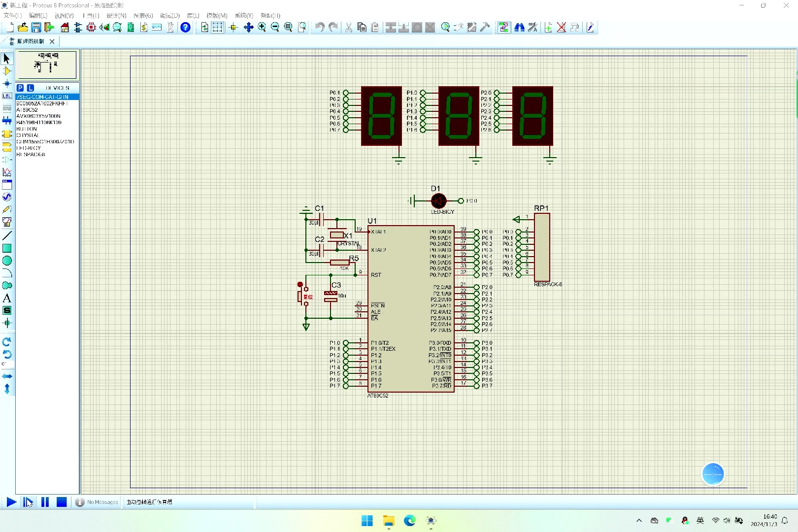Click the overview preview thumbnail
The image size is (798, 532).
click(x=47, y=65)
